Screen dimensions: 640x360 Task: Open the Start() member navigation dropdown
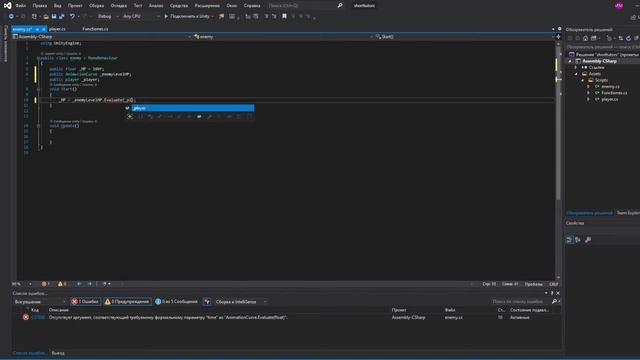(x=464, y=37)
